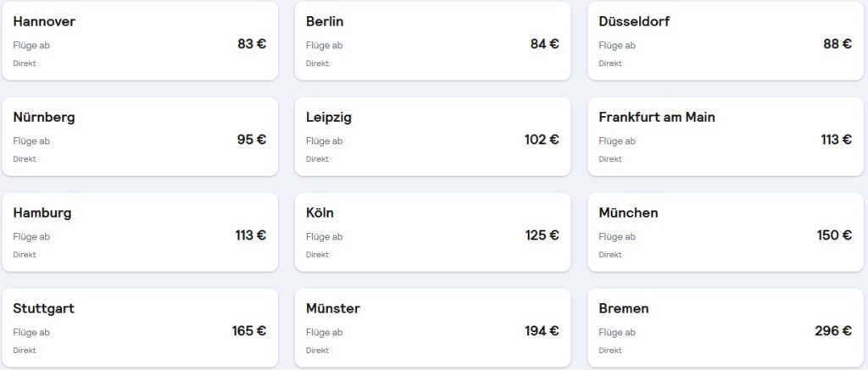This screenshot has width=868, height=370.
Task: Click the 296 € Bremen price
Action: 833,331
